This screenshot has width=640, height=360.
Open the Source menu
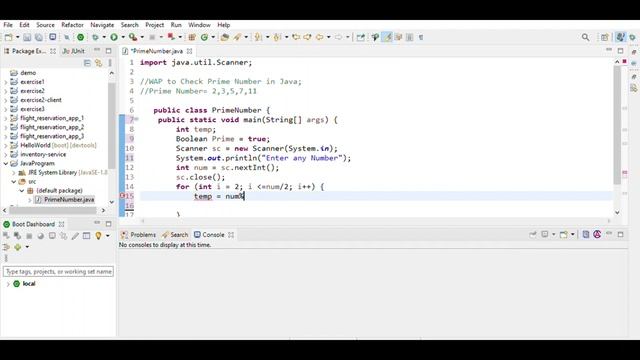pos(45,25)
